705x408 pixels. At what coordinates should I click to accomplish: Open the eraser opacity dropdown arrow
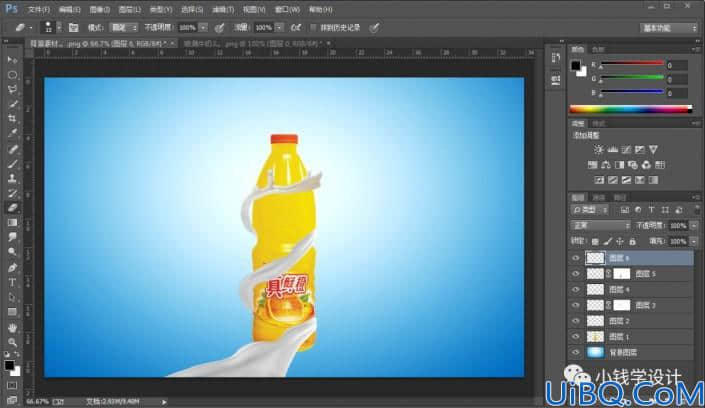[x=203, y=27]
